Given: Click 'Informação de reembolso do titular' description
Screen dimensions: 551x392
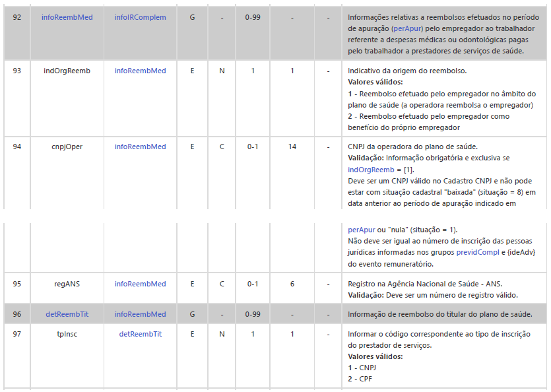Looking at the screenshot, I should tap(440, 314).
